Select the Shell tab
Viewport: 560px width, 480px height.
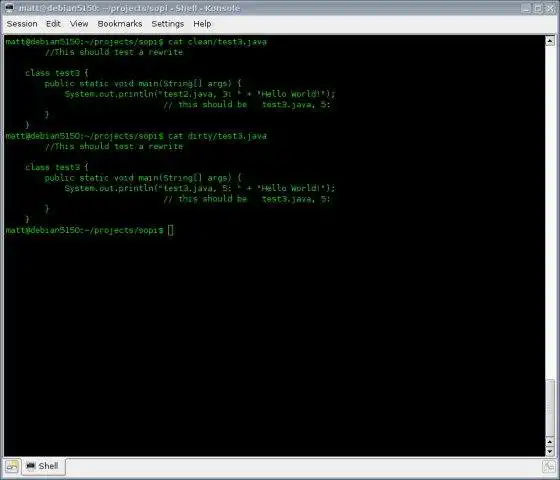tap(43, 466)
